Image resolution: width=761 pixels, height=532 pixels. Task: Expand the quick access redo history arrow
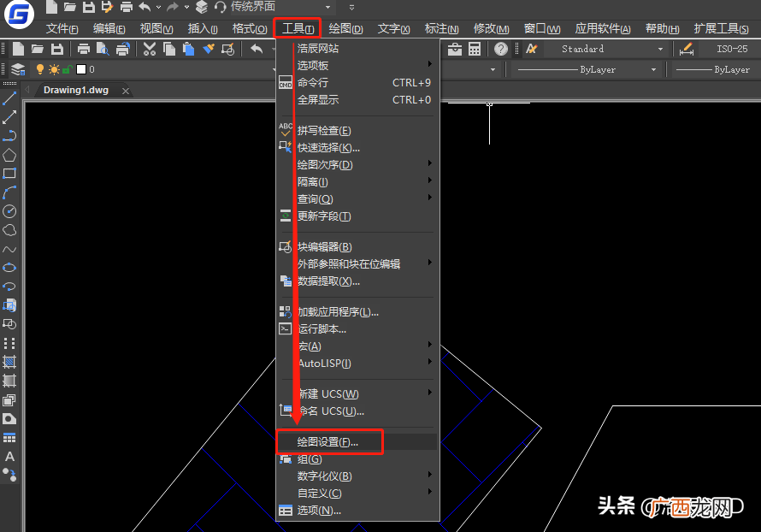[x=186, y=8]
